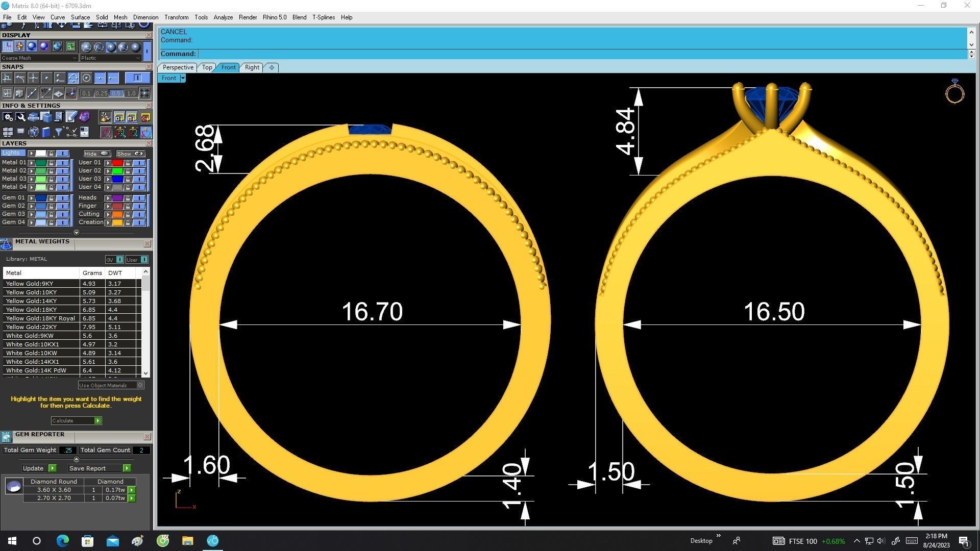Click the Gem Reporter panel icon
The image size is (980, 551).
tap(6, 437)
